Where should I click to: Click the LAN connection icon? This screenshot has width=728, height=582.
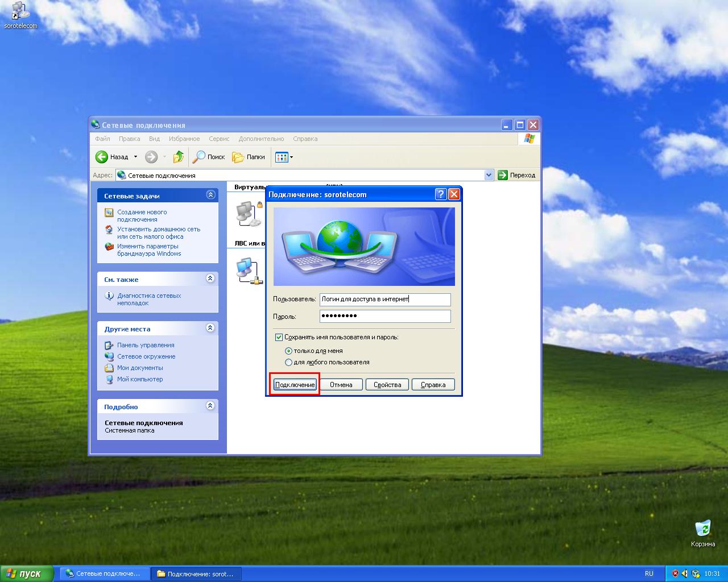tap(249, 271)
